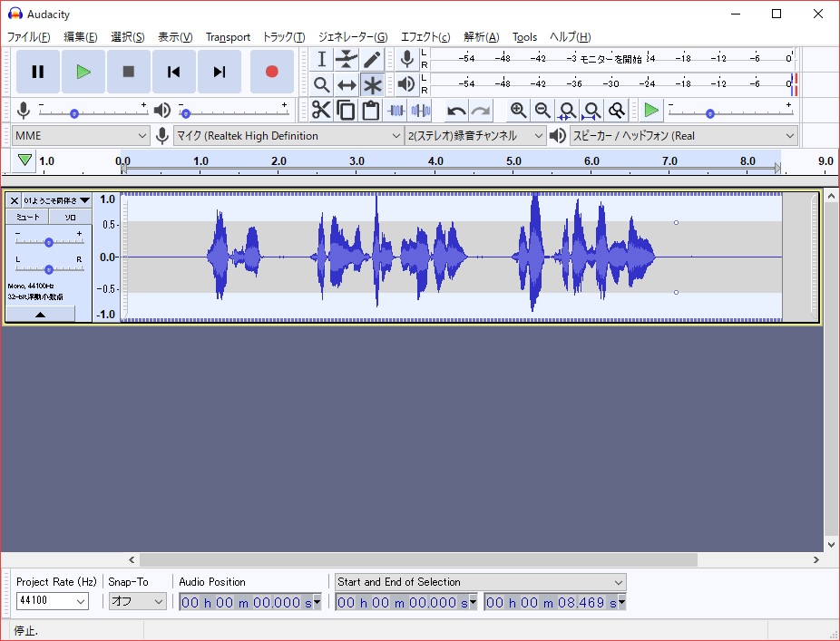Select the Draw tool pencil
This screenshot has height=641, width=840.
click(x=373, y=58)
